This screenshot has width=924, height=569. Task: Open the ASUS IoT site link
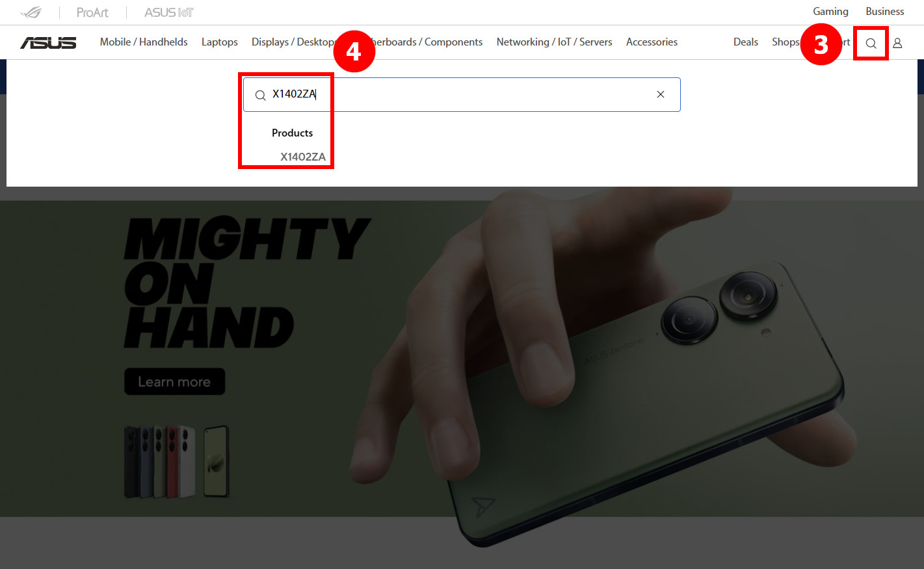(x=169, y=12)
